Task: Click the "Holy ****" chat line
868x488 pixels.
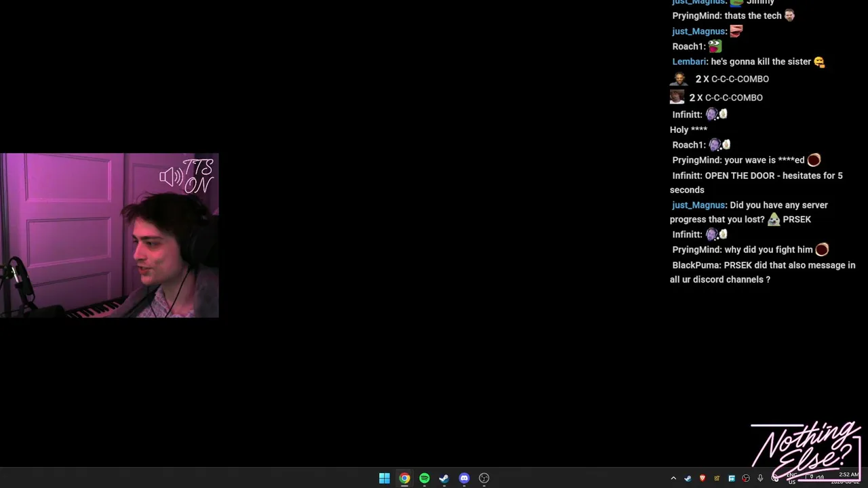Action: coord(688,129)
